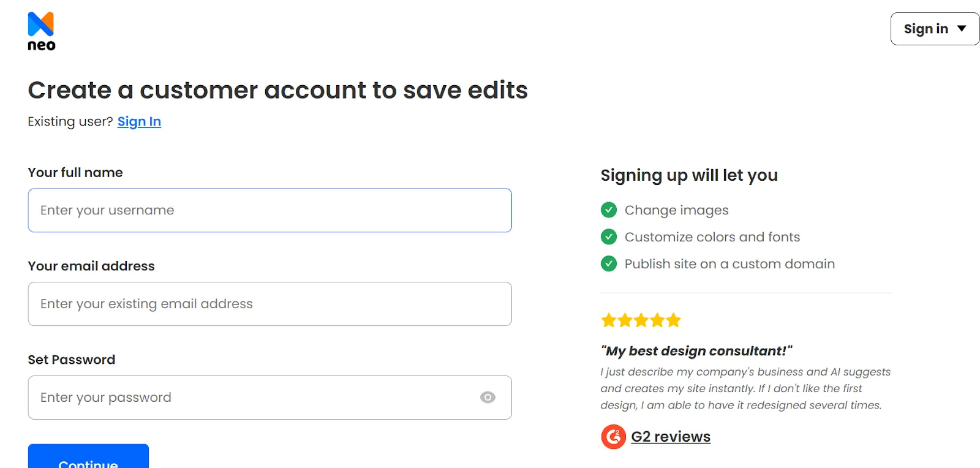Click the existing email address input field
980x468 pixels.
click(x=269, y=304)
